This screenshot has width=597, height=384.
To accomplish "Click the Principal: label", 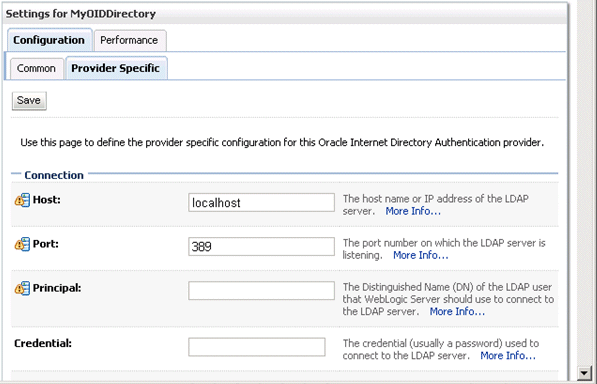I will coord(57,288).
